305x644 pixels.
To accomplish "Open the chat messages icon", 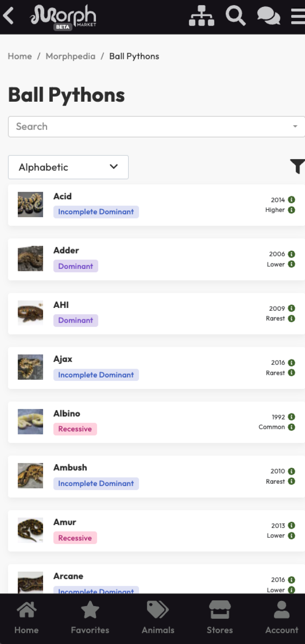I will point(268,16).
